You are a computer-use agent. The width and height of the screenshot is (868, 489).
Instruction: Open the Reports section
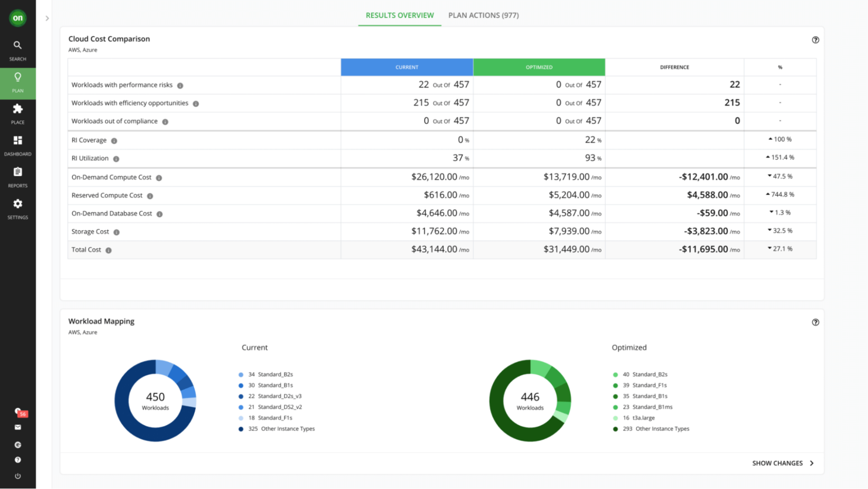pyautogui.click(x=18, y=177)
